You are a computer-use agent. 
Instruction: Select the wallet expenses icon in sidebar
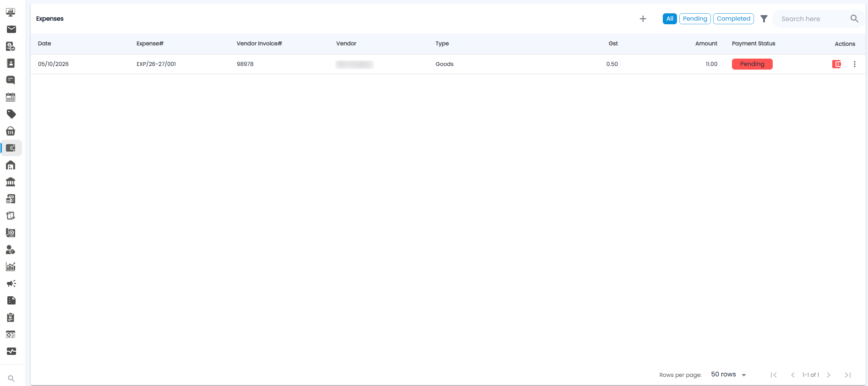[x=11, y=148]
